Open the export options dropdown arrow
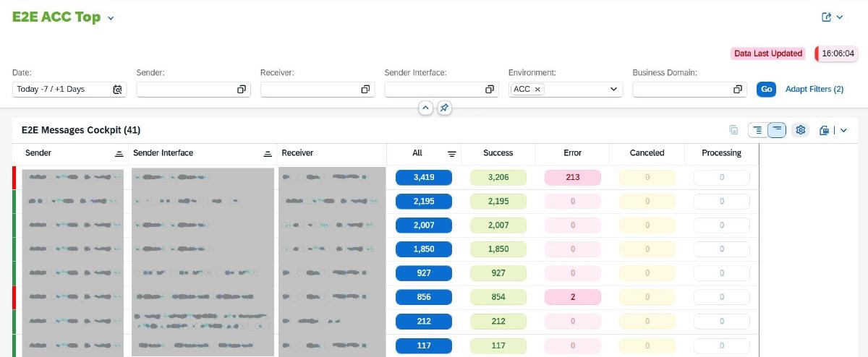The width and height of the screenshot is (868, 357). (843, 130)
